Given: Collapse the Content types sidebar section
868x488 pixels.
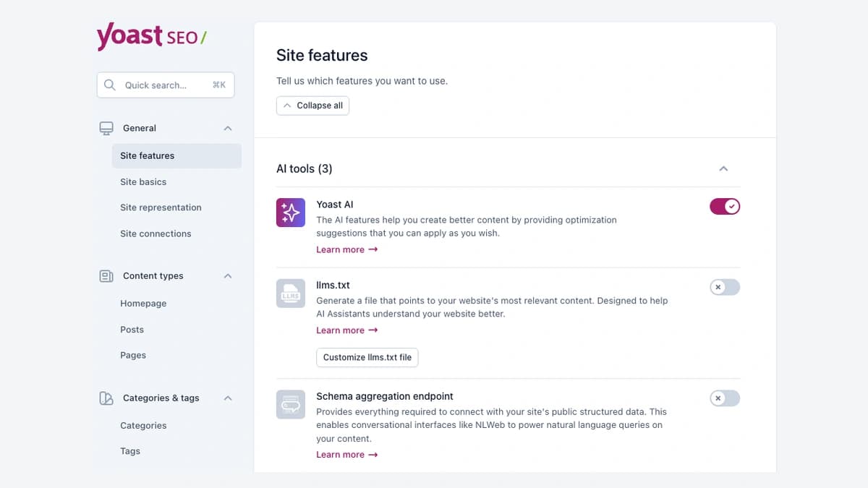Looking at the screenshot, I should pos(228,276).
